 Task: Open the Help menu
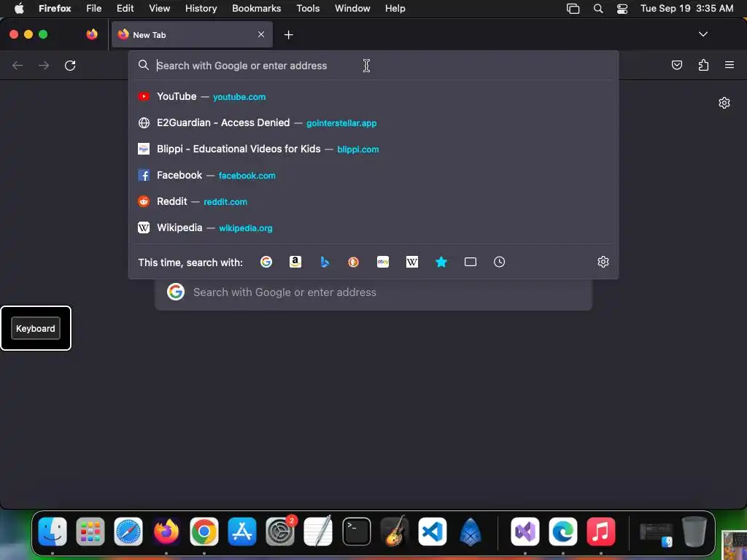coord(395,9)
